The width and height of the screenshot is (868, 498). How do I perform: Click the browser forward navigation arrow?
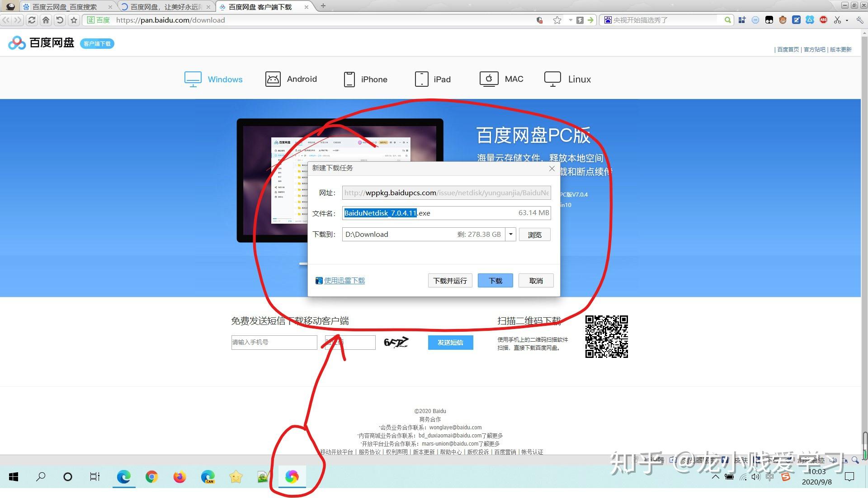click(x=17, y=20)
